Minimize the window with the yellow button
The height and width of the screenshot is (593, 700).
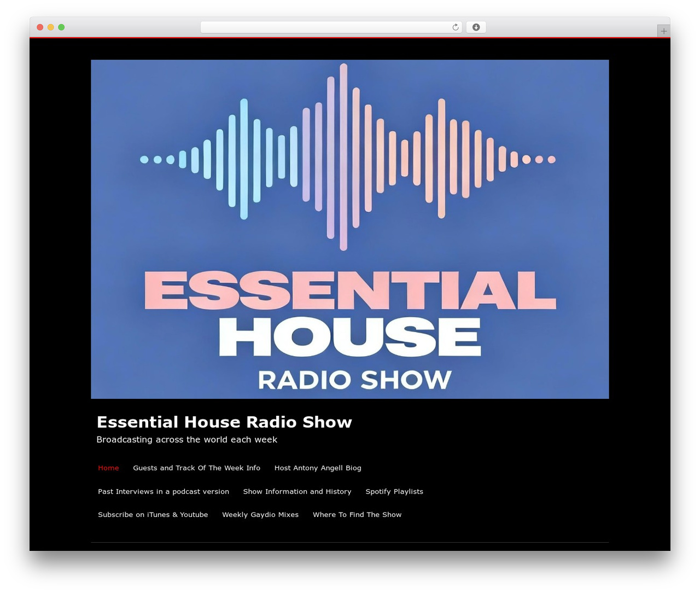[50, 27]
